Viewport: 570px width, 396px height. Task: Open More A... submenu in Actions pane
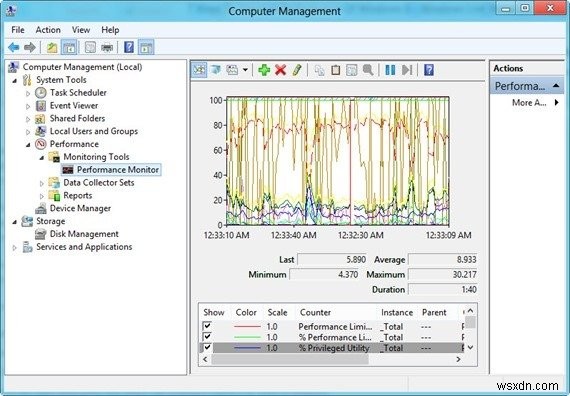coord(535,103)
